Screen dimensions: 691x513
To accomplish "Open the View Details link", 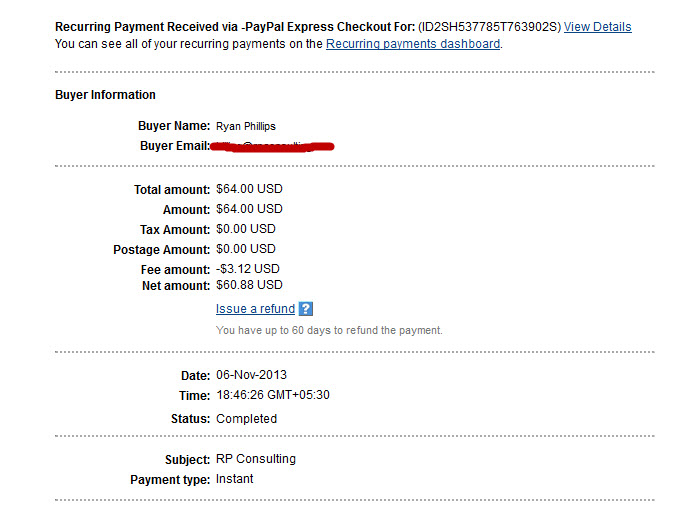I will [x=598, y=27].
